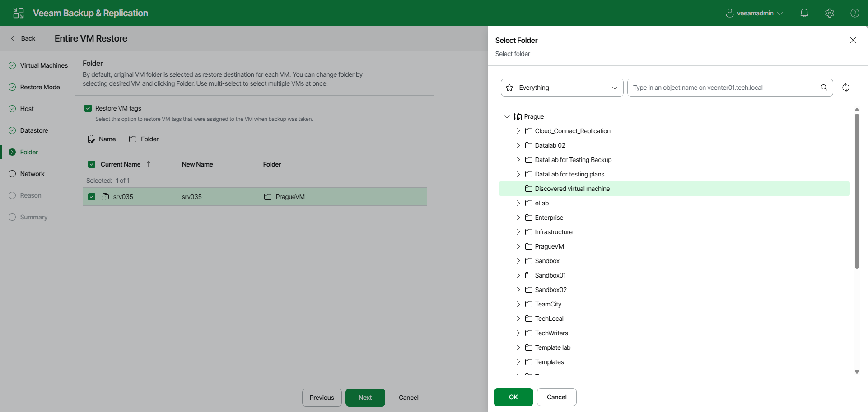Click the OK button
The image size is (868, 412).
[513, 397]
